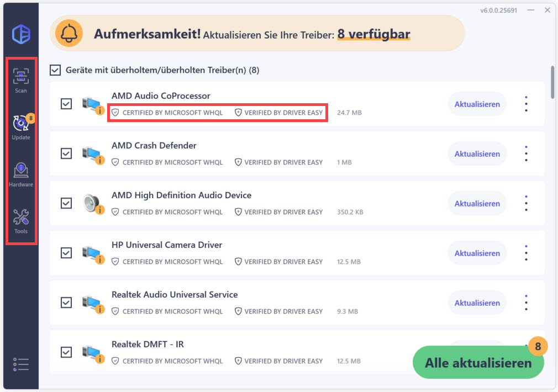This screenshot has height=392, width=558.
Task: Open the three-dot menu for AMD Audio CoProcessor
Action: [x=526, y=104]
